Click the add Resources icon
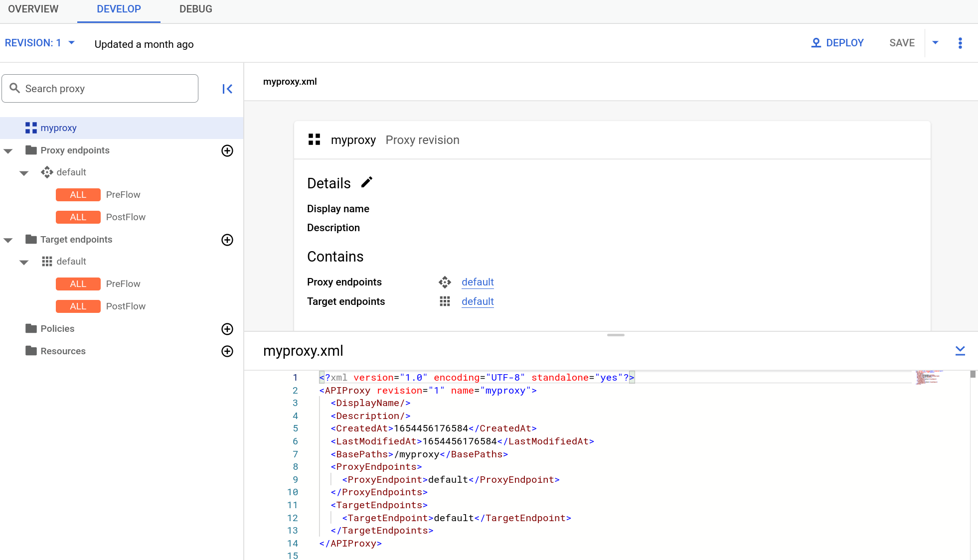Image resolution: width=978 pixels, height=560 pixels. (x=228, y=351)
